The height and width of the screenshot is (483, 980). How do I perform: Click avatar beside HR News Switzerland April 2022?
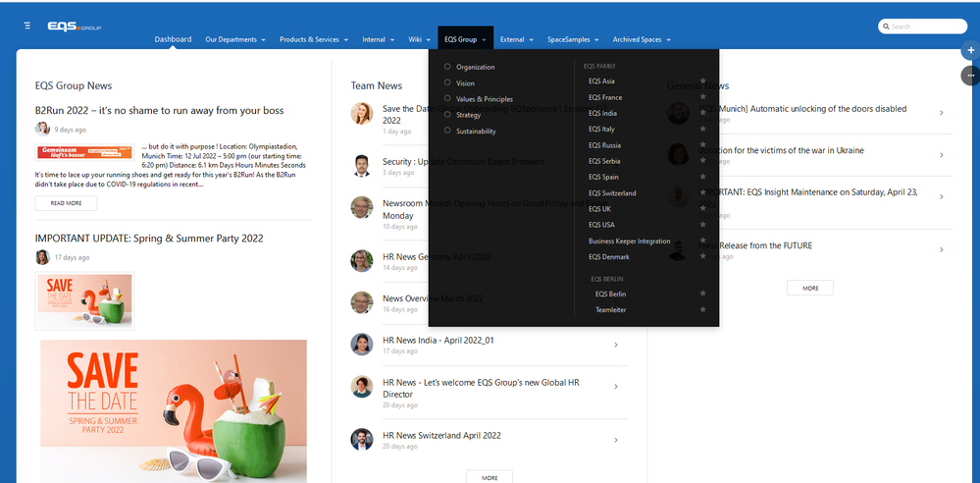coord(362,439)
